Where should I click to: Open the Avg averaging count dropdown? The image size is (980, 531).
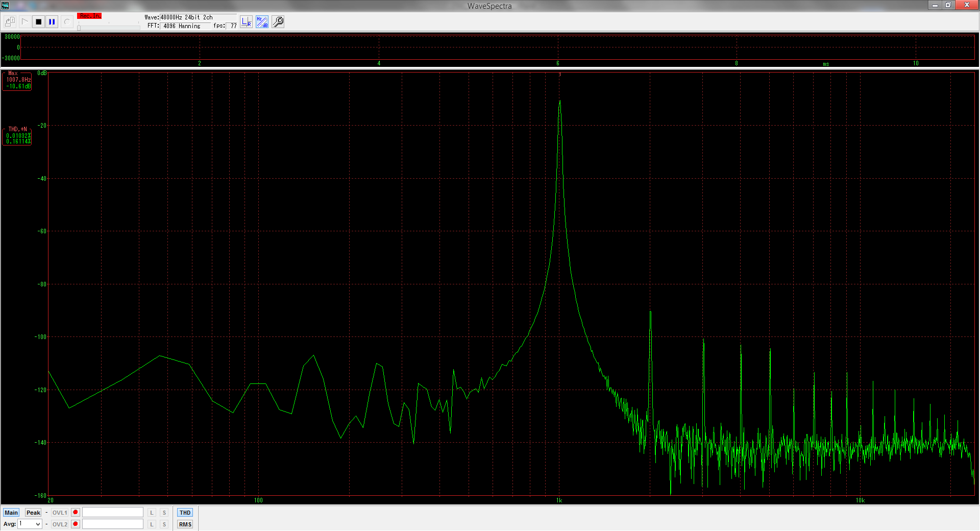(30, 524)
